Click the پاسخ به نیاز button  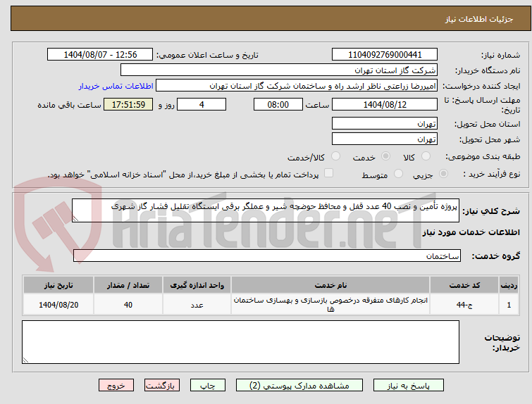(x=409, y=386)
